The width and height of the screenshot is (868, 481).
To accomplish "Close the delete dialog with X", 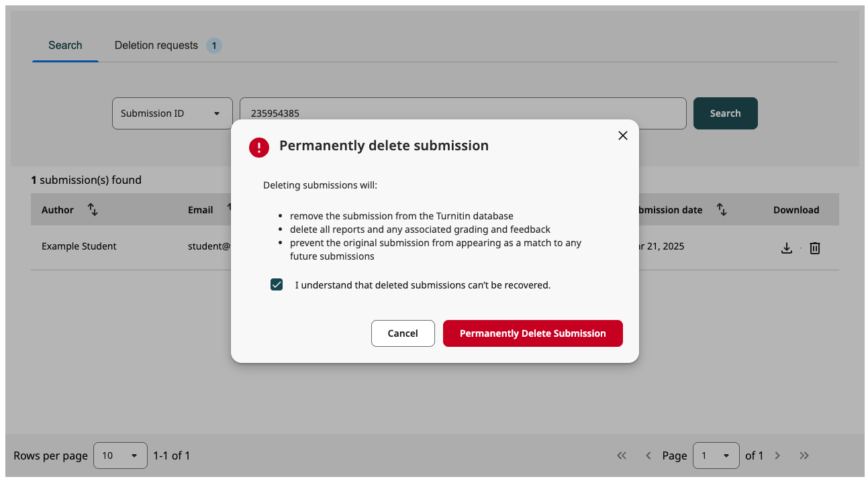I will (623, 136).
